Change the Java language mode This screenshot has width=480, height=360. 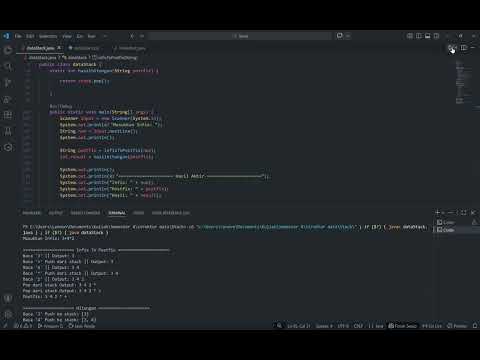click(x=376, y=326)
